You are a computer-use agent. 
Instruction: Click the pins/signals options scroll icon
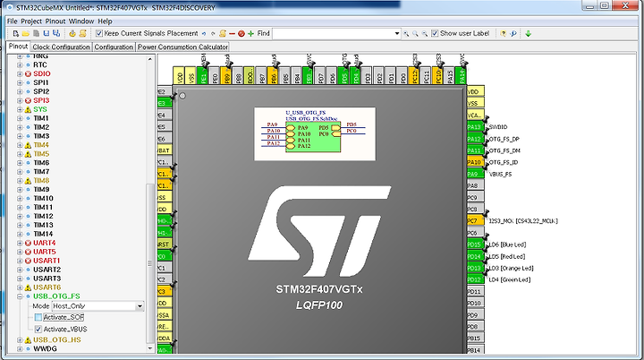pyautogui.click(x=223, y=34)
